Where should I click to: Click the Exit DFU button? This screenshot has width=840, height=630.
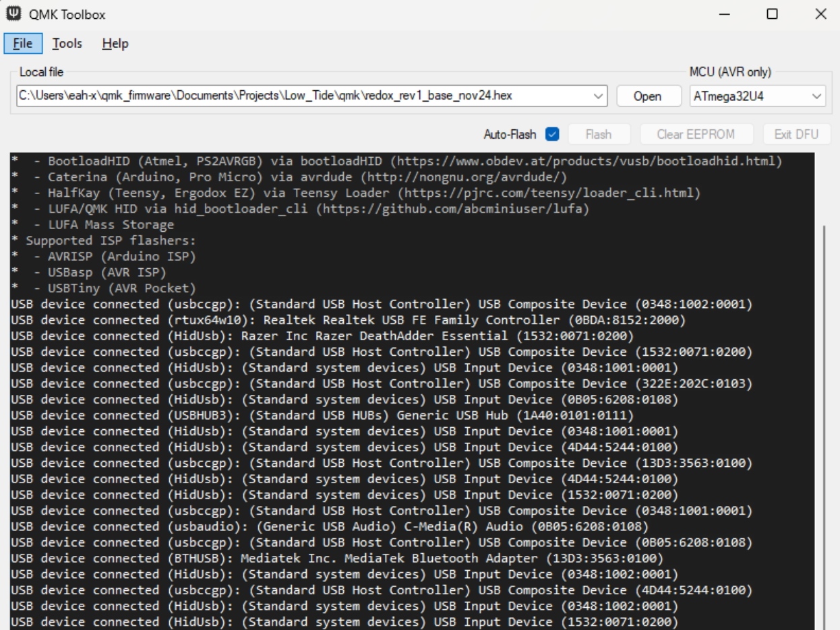(x=796, y=134)
